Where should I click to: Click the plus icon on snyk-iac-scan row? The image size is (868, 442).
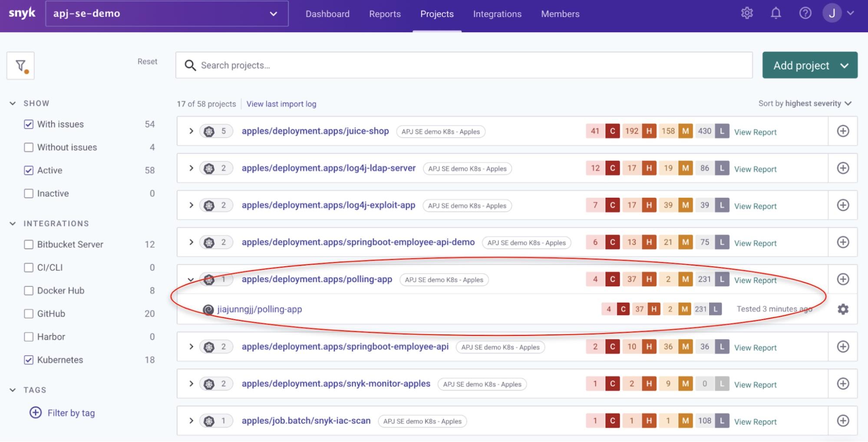(843, 421)
